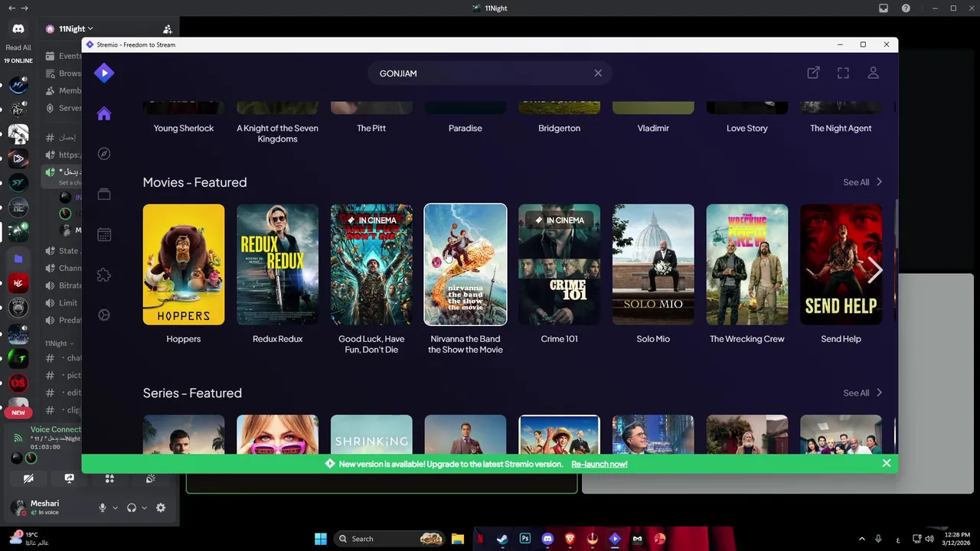Dismiss the green new version banner
Viewport: 980px width, 551px height.
point(886,463)
